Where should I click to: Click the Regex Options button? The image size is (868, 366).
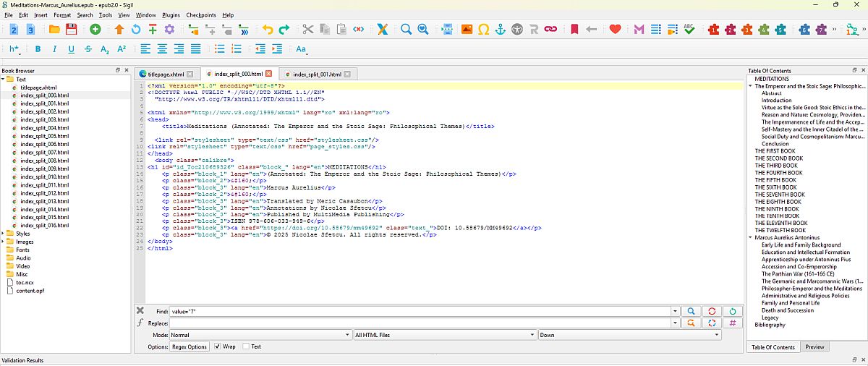tap(190, 346)
